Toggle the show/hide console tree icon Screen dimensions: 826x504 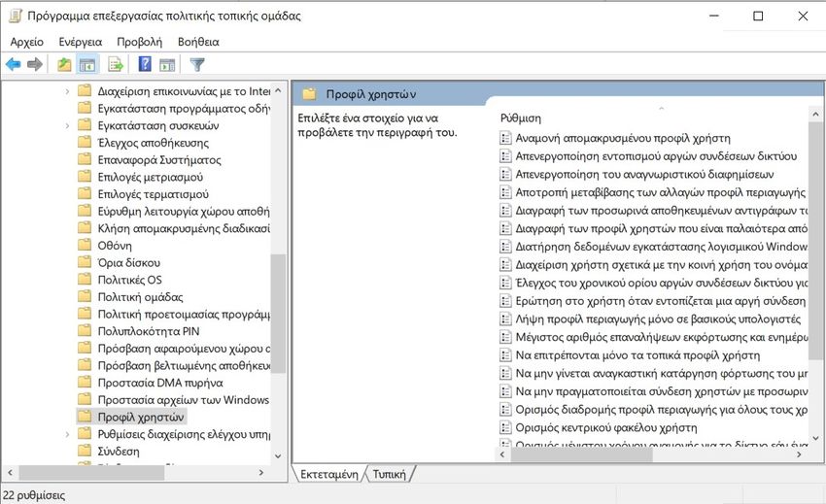(x=86, y=65)
